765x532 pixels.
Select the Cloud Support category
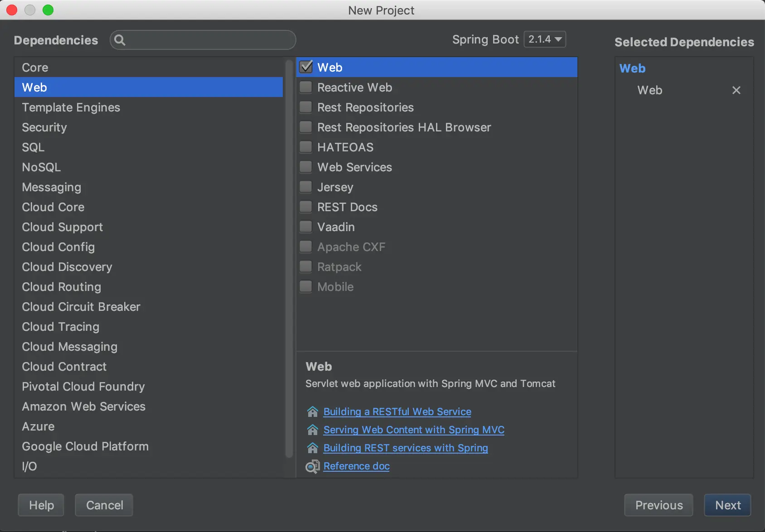click(149, 227)
